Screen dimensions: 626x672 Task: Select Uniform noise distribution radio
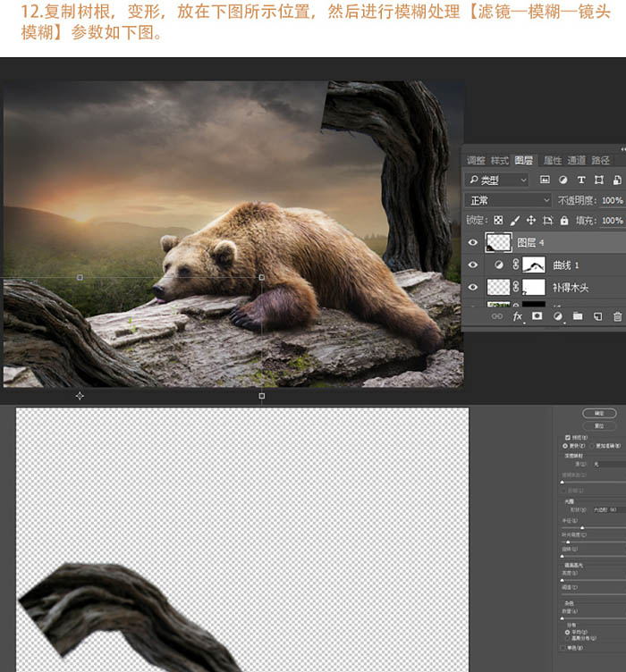pos(567,632)
